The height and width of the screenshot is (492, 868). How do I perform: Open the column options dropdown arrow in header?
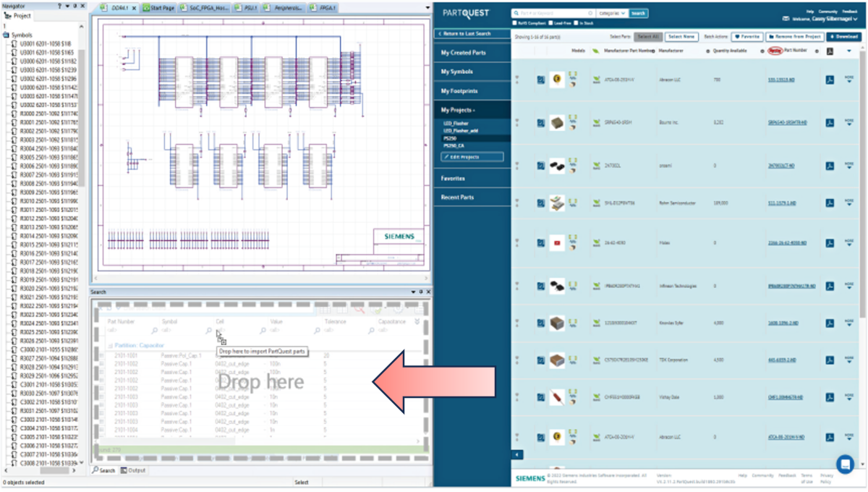[x=849, y=51]
